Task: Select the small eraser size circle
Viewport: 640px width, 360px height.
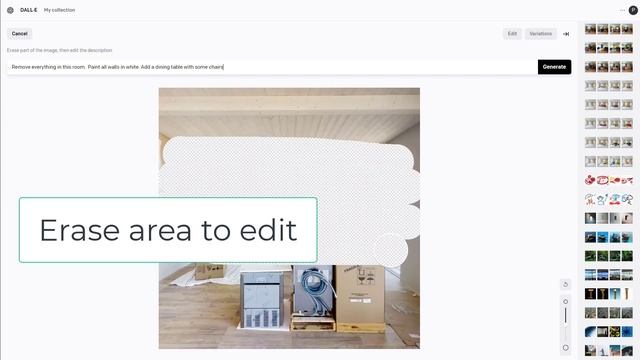Action: point(565,302)
